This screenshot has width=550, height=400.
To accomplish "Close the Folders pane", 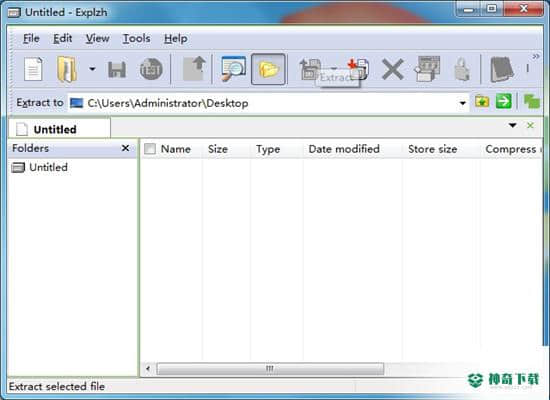I will pyautogui.click(x=125, y=148).
